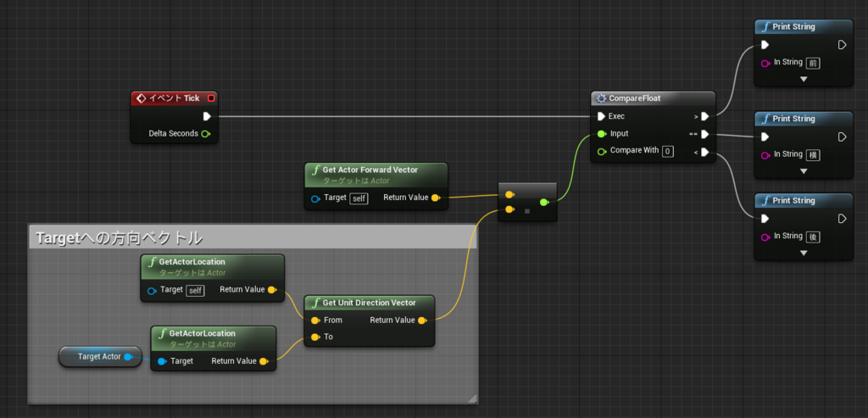
Task: Click Return Value pin on Get Unit Direction Vector
Action: 421,320
